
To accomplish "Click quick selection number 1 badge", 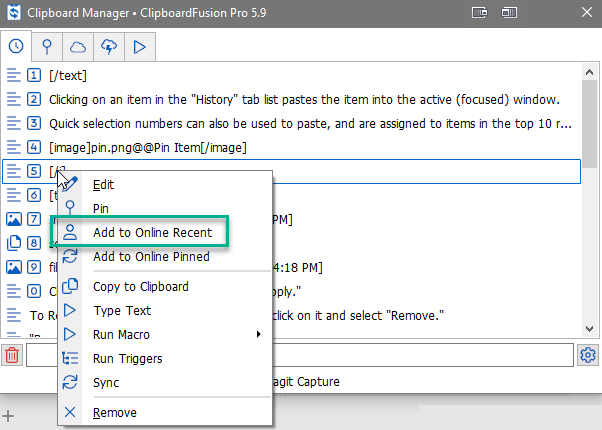I will pyautogui.click(x=34, y=75).
